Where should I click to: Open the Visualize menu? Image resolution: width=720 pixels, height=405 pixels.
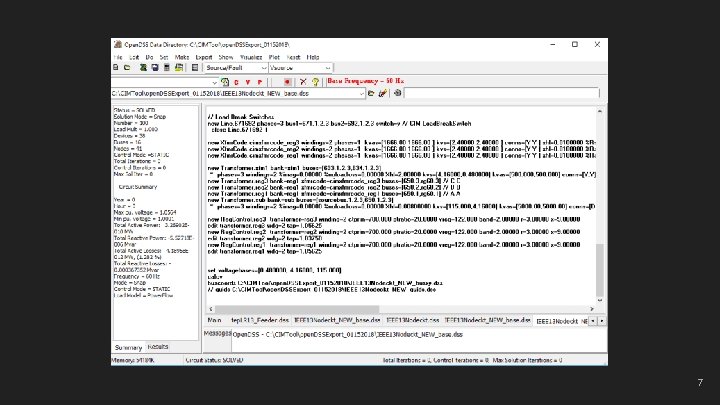tap(251, 57)
